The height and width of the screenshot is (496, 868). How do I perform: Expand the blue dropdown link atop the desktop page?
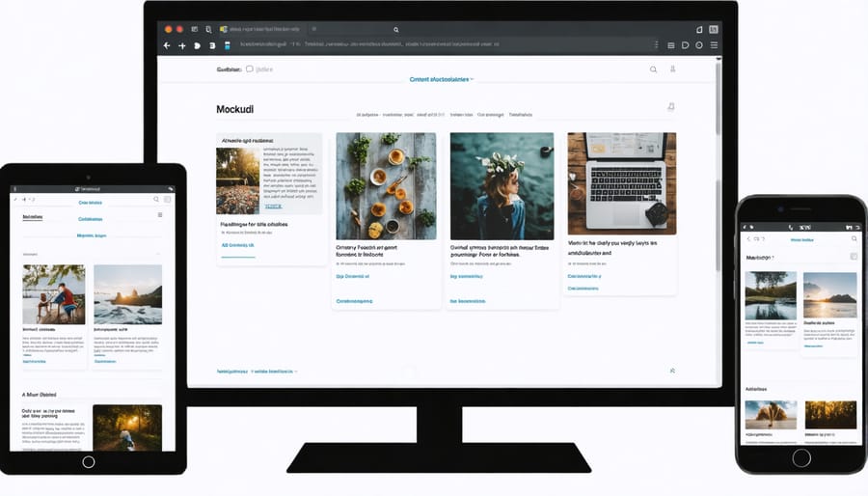441,80
